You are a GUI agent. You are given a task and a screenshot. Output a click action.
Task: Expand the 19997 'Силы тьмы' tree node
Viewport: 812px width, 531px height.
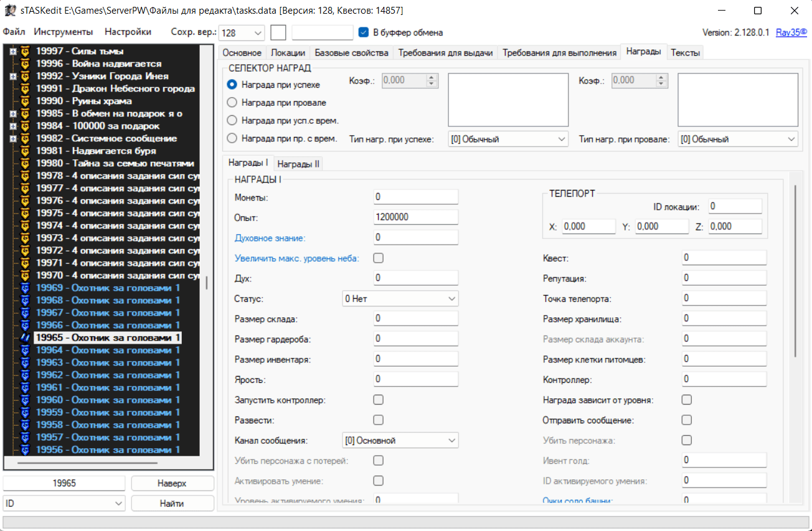click(12, 51)
